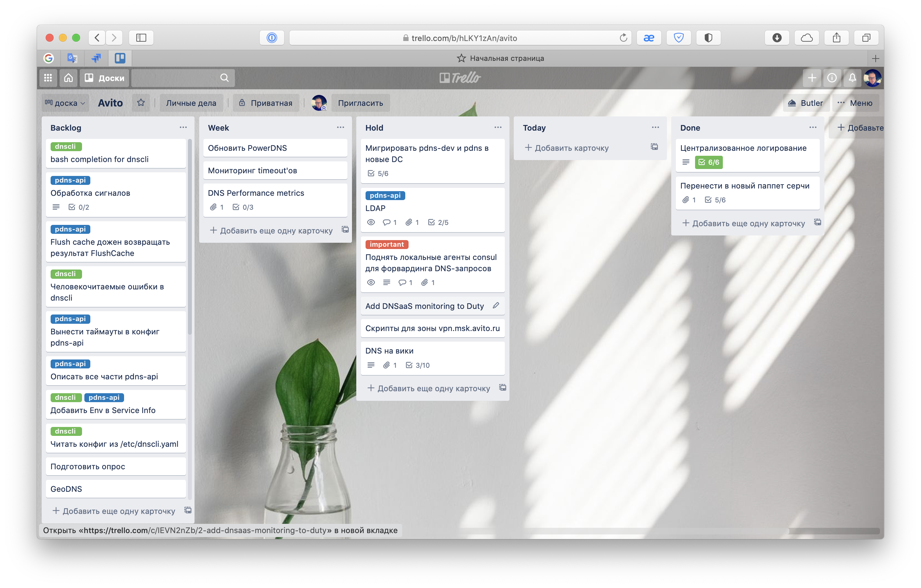The image size is (921, 588).
Task: Click green dnscli label on bash completion card
Action: pos(66,147)
